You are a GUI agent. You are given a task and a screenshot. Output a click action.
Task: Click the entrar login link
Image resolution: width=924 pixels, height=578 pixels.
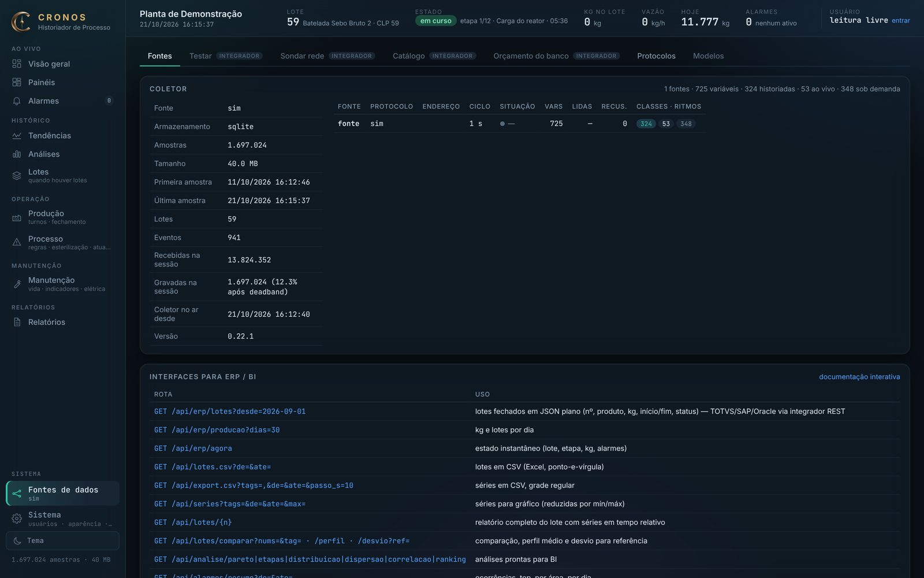click(x=900, y=21)
